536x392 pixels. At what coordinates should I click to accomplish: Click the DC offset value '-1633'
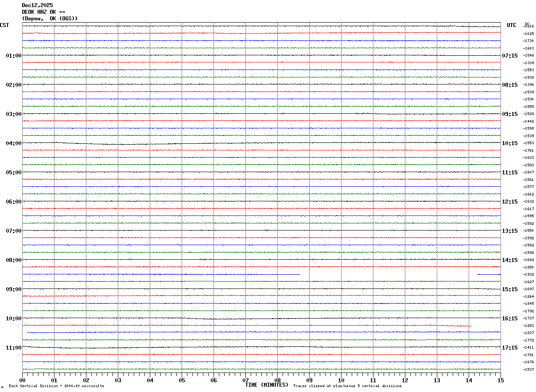(x=528, y=158)
